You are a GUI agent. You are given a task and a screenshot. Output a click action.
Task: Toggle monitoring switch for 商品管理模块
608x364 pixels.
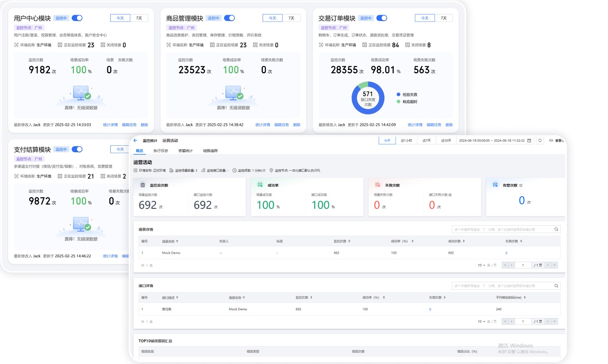tap(229, 18)
